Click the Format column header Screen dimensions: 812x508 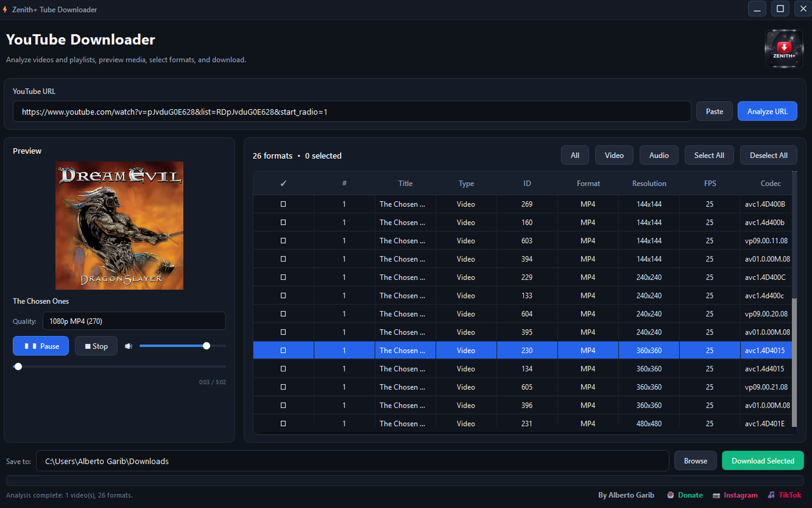(588, 184)
